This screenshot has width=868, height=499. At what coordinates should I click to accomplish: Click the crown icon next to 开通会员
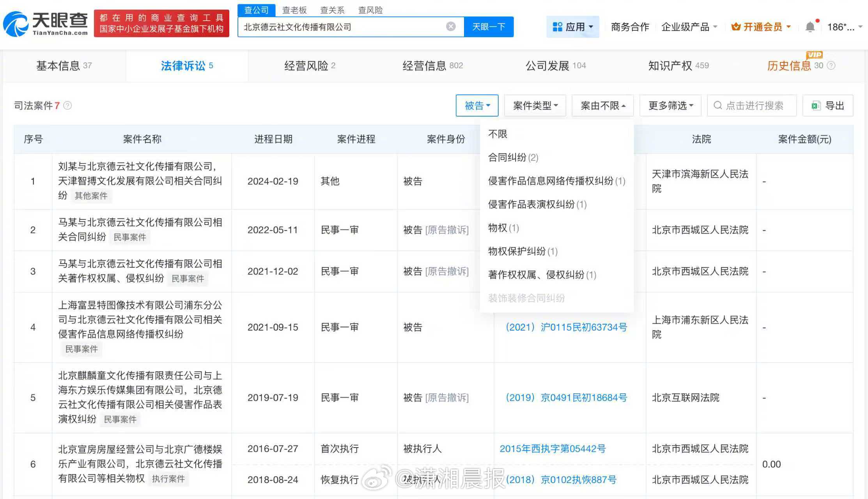(735, 26)
